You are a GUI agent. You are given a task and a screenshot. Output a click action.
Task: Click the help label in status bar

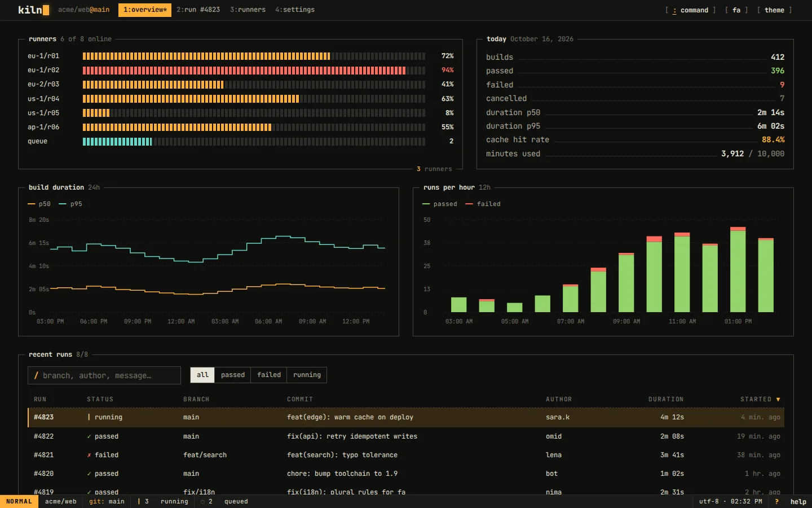click(x=798, y=501)
